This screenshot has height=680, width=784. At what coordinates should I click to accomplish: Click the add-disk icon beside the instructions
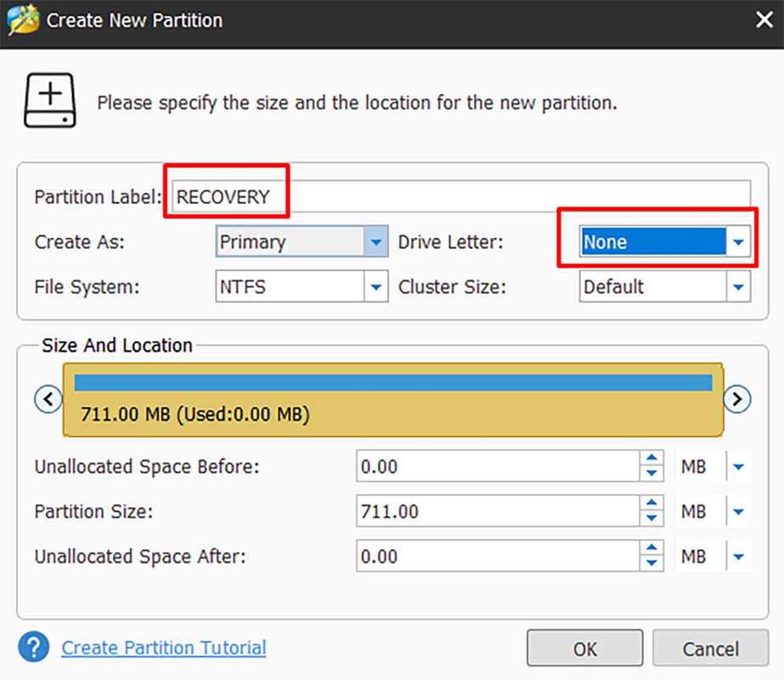point(50,100)
